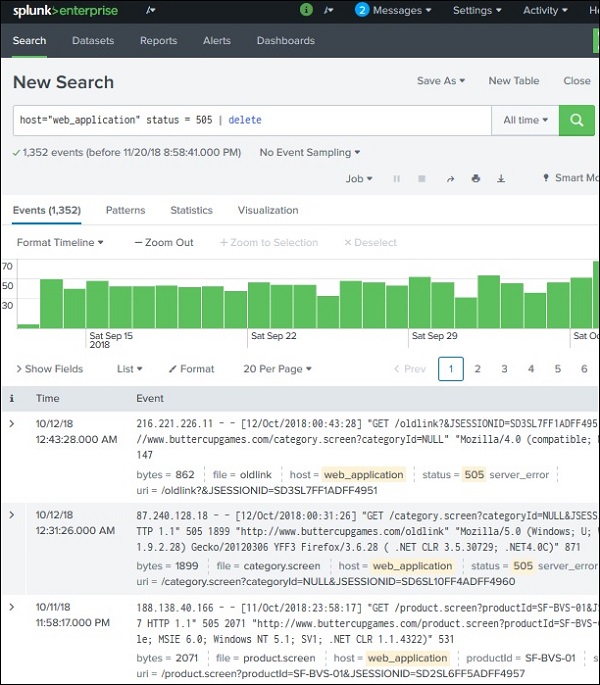Click inside the search query input
Screen dimensions: 600x685
[x=250, y=120]
